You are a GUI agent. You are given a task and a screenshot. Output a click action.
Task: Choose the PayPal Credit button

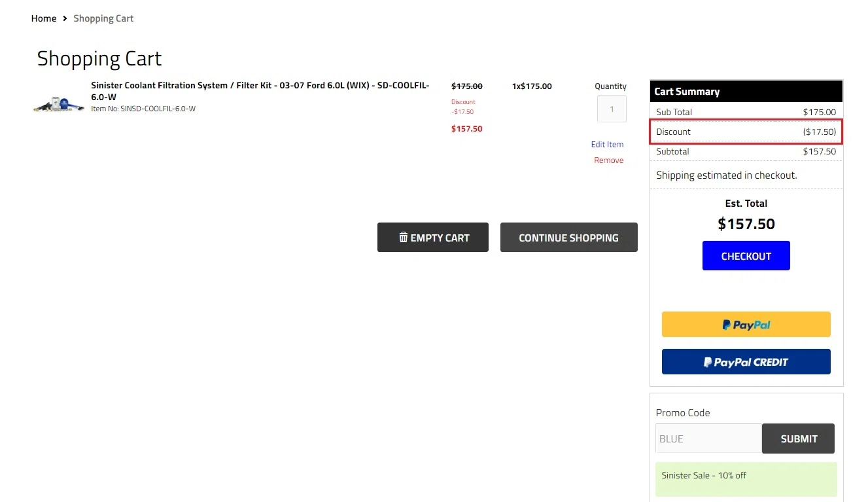click(x=746, y=362)
